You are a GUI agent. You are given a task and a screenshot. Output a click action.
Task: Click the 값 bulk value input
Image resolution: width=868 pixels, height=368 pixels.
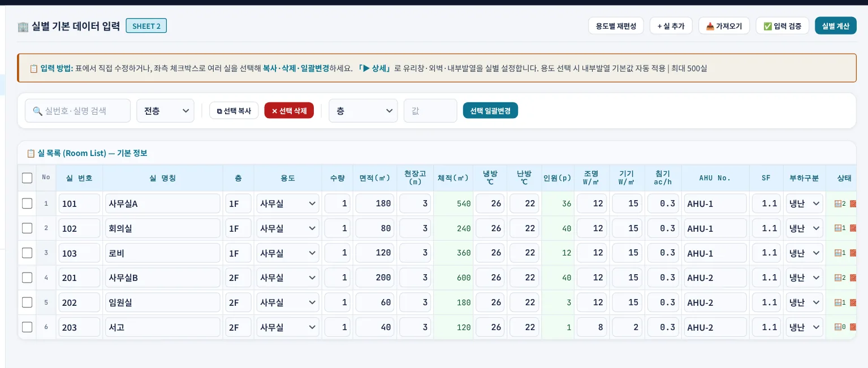430,111
